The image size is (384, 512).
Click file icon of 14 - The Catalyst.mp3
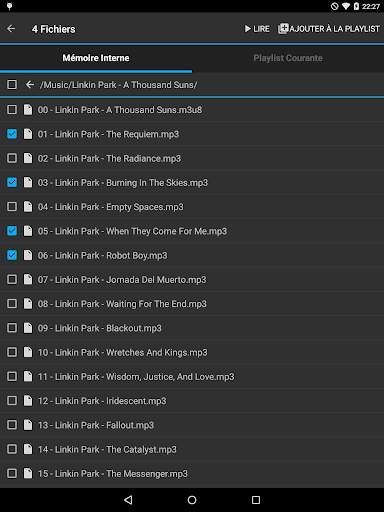(28, 449)
